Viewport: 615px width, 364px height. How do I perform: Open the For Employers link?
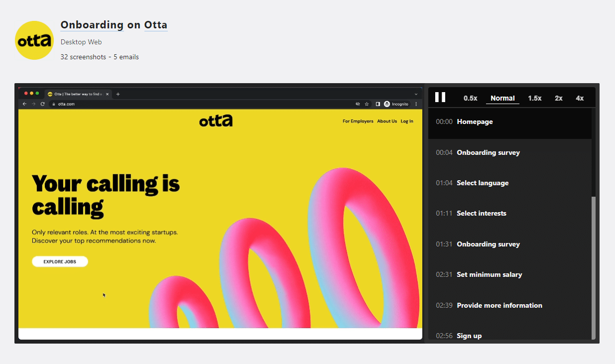click(x=358, y=121)
